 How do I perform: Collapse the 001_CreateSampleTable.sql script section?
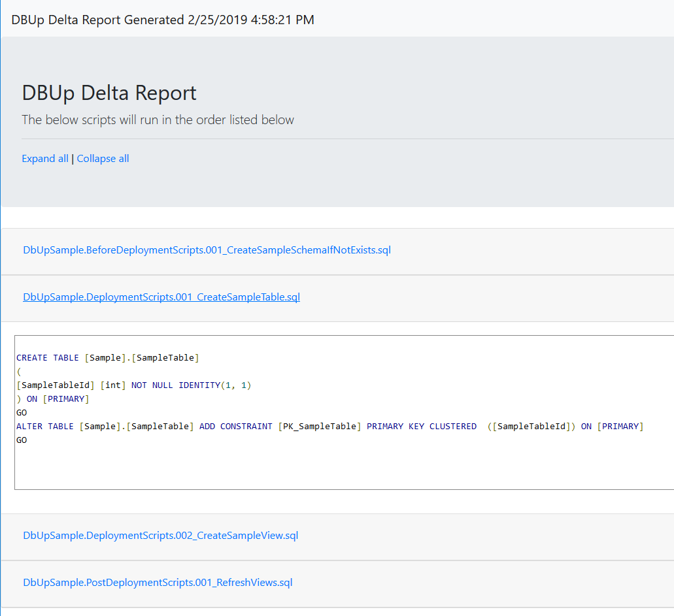coord(161,297)
